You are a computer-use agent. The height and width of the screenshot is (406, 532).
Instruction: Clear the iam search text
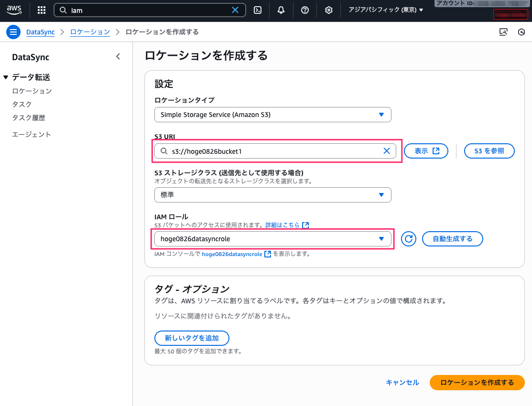(x=235, y=10)
